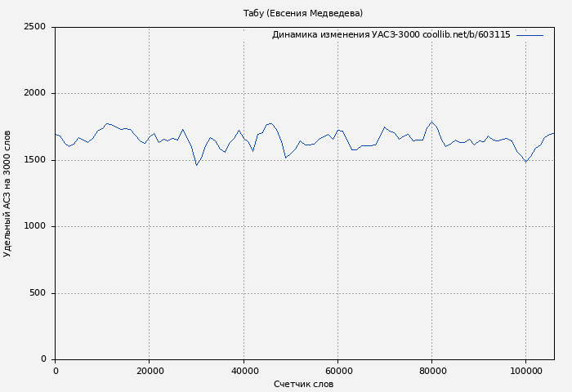Image resolution: width=572 pixels, height=392 pixels.
Task: Select the vertical axis label "Удельный АСЗ на 3000 слов"
Action: click(x=8, y=194)
